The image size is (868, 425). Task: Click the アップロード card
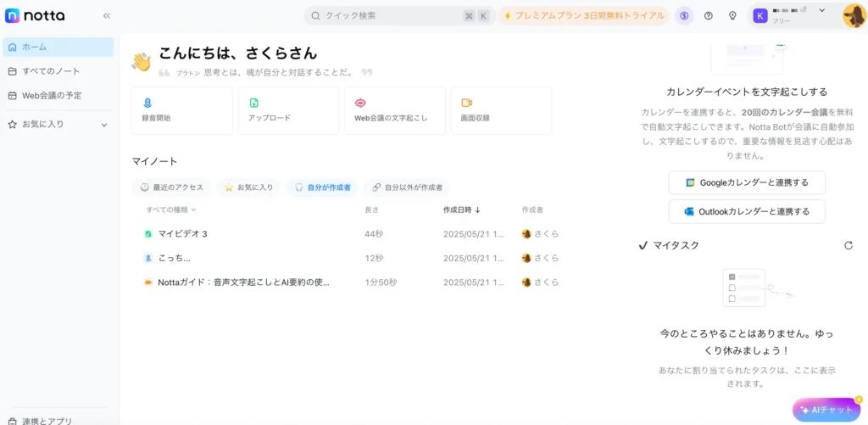[288, 110]
